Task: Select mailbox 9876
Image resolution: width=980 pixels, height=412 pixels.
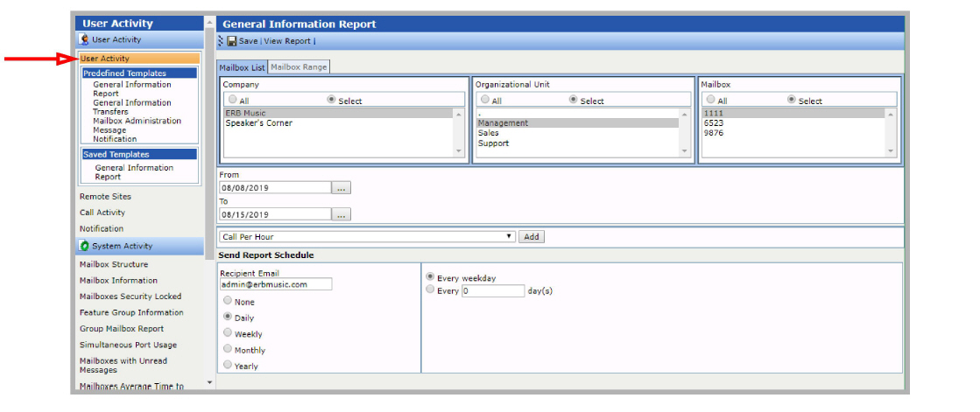Action: 793,133
